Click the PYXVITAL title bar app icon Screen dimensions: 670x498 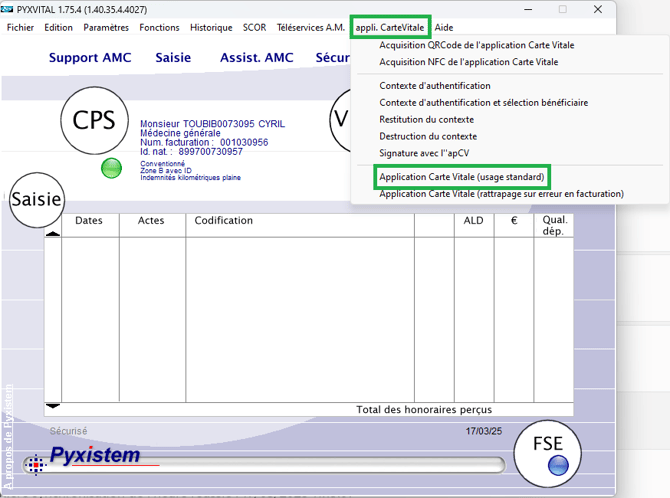click(x=7, y=9)
